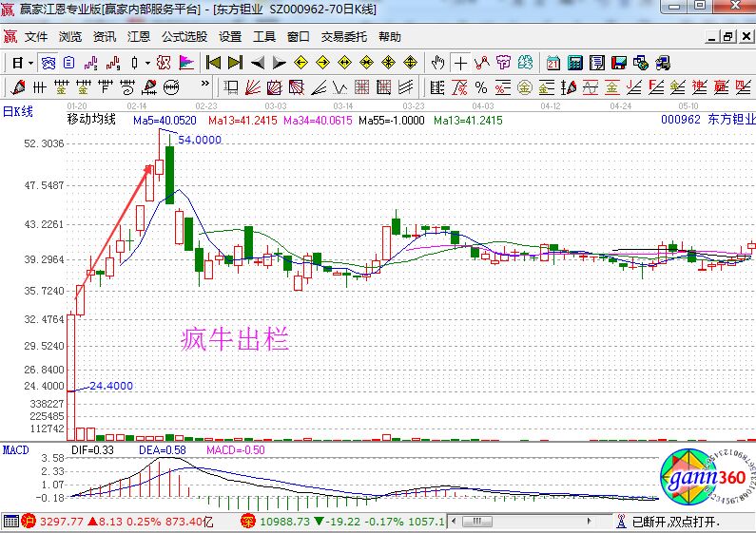756x533 pixels.
Task: Click the 已断开,双点打开 connection status
Action: pyautogui.click(x=675, y=522)
